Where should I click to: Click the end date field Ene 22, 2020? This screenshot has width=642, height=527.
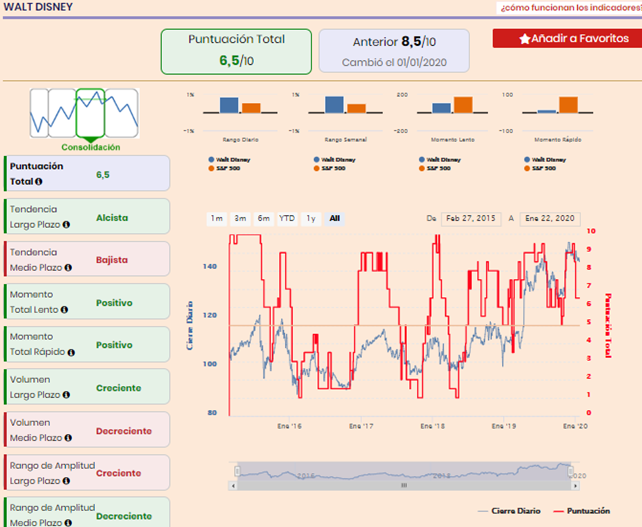(x=550, y=219)
